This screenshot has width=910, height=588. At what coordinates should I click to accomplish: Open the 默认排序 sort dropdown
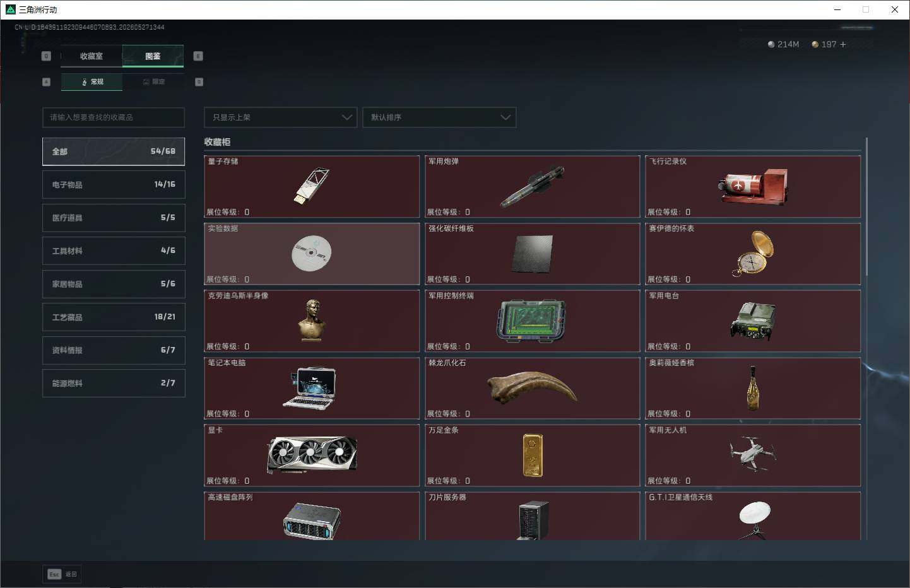coord(439,117)
